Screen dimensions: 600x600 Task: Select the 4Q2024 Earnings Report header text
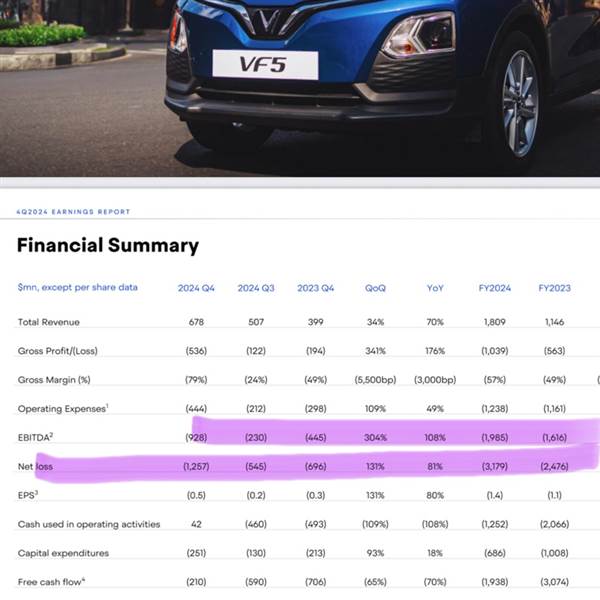point(73,212)
